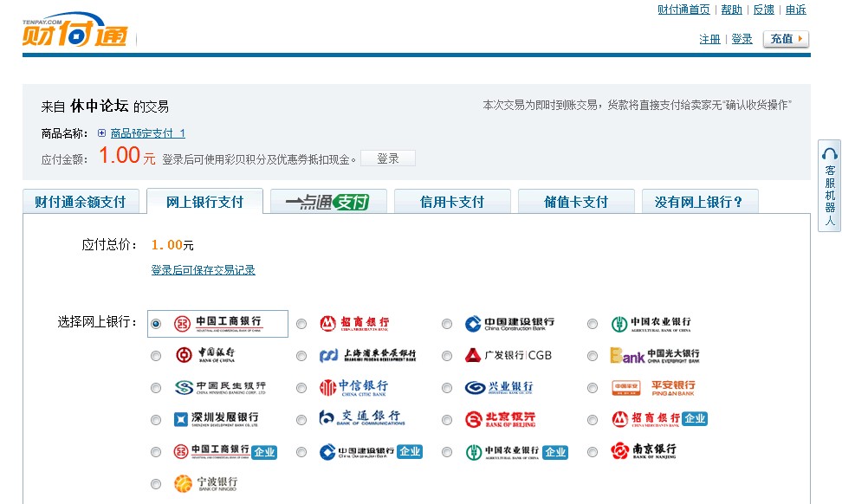Open the 反馈 link
842x504 pixels.
[x=763, y=10]
